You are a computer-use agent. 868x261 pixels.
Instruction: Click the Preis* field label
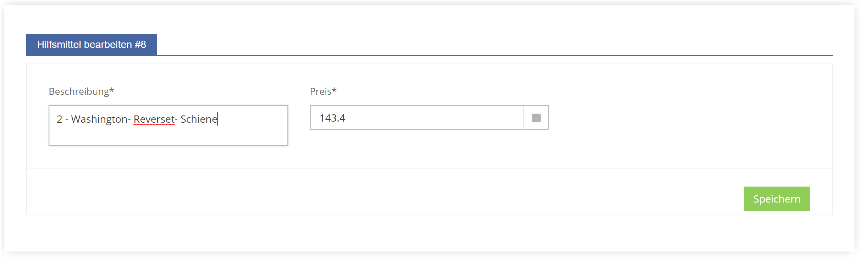point(323,91)
